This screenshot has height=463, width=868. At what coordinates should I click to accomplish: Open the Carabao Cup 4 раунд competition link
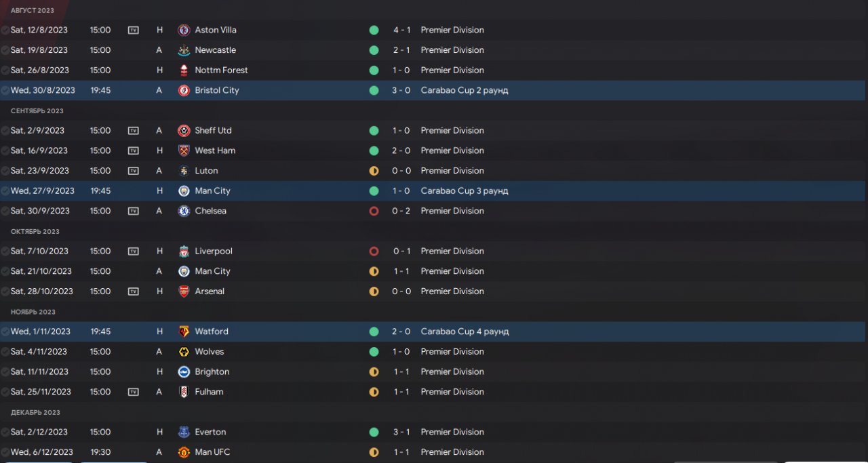[465, 331]
